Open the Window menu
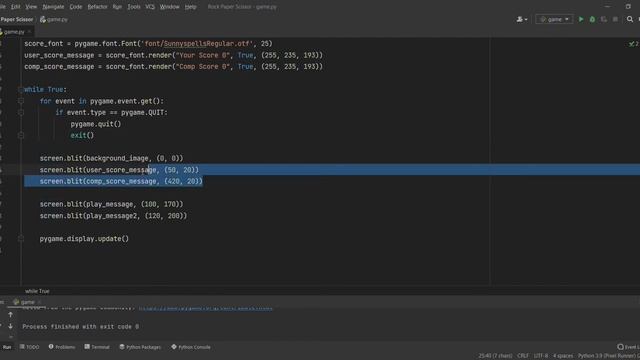The image size is (640, 360). pos(169,7)
